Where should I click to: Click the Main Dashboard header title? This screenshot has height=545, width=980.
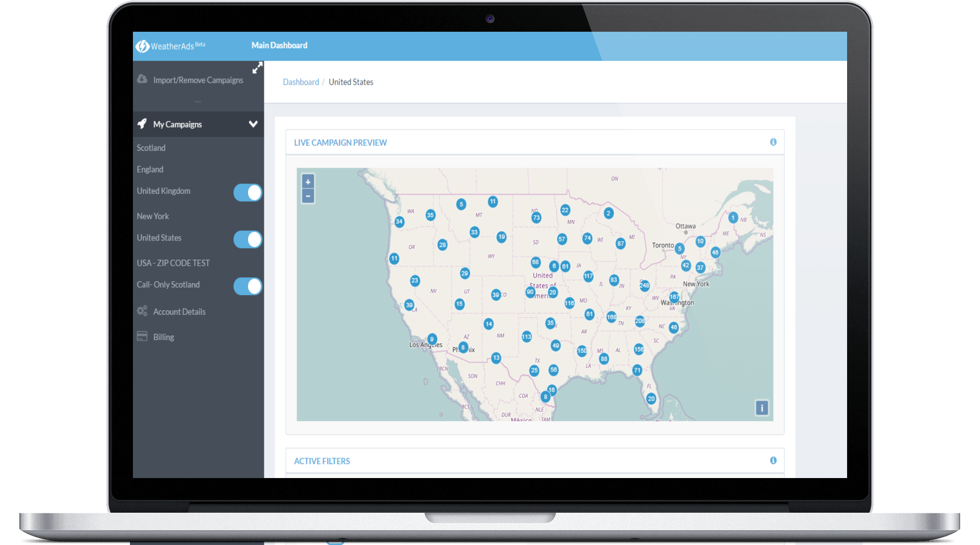pos(279,45)
